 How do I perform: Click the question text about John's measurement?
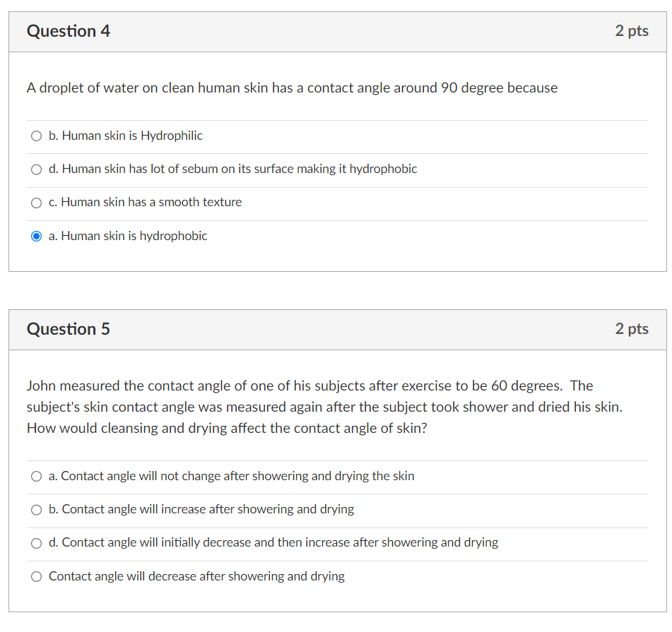coord(324,407)
